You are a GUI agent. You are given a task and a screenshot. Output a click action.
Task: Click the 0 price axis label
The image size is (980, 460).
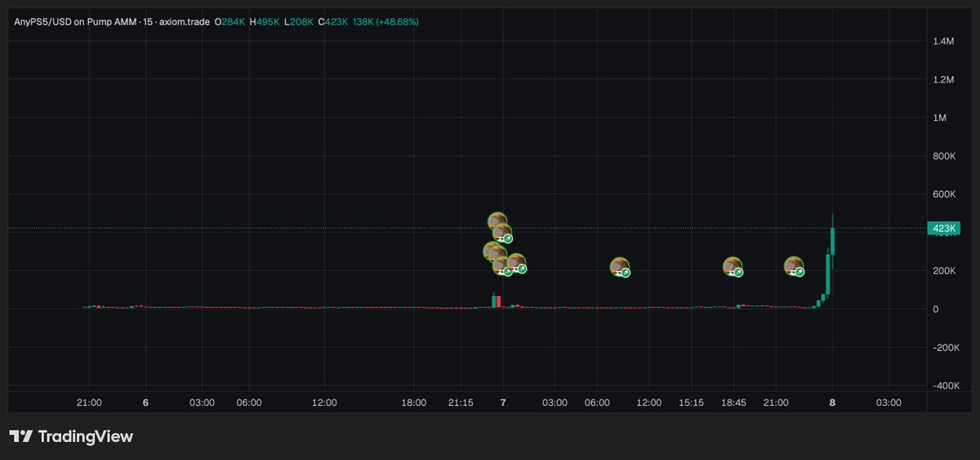pyautogui.click(x=935, y=310)
